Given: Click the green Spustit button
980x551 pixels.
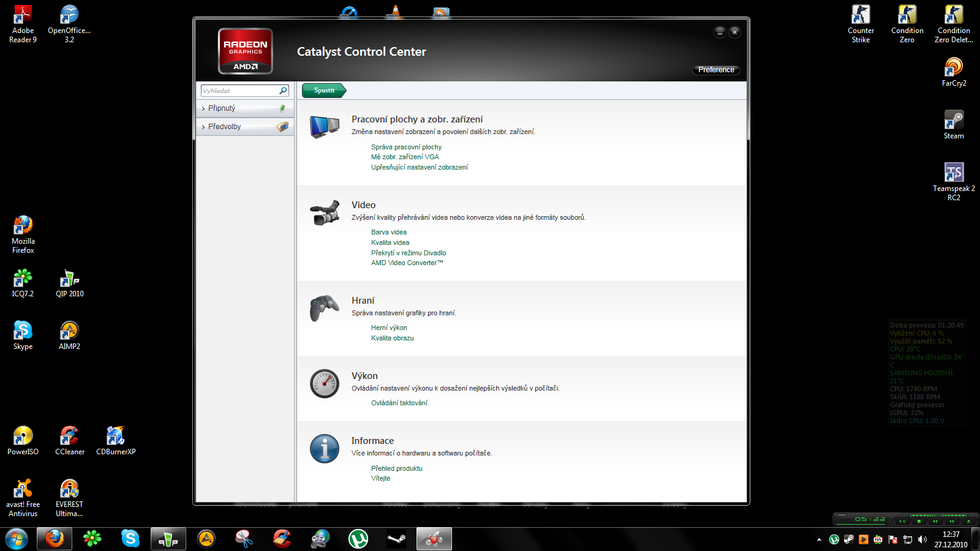Looking at the screenshot, I should [x=324, y=91].
